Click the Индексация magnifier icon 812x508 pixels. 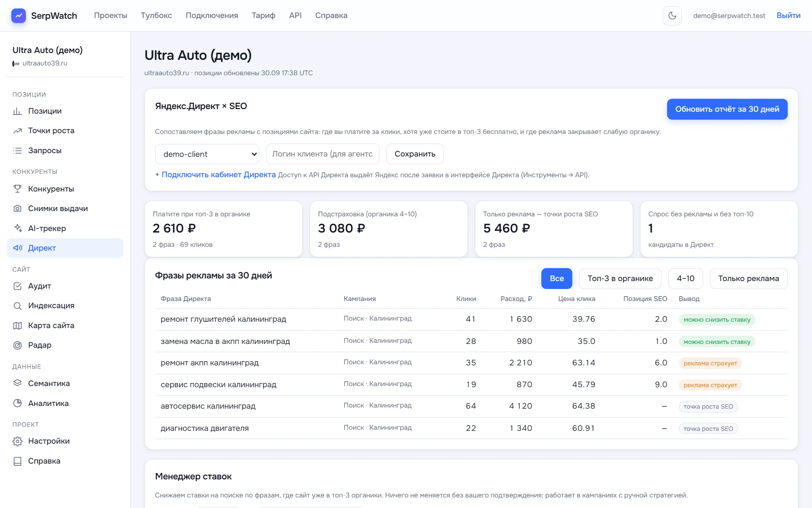coord(17,306)
